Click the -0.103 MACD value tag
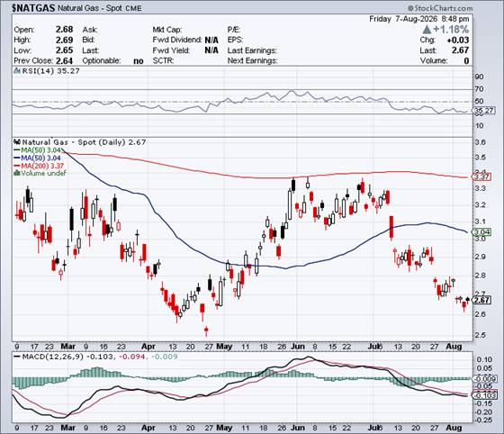Viewport: 504px width, 434px height. [484, 395]
